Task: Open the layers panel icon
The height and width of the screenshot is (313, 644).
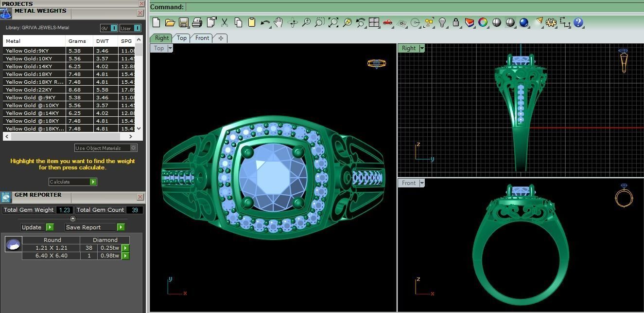Action: [x=470, y=22]
